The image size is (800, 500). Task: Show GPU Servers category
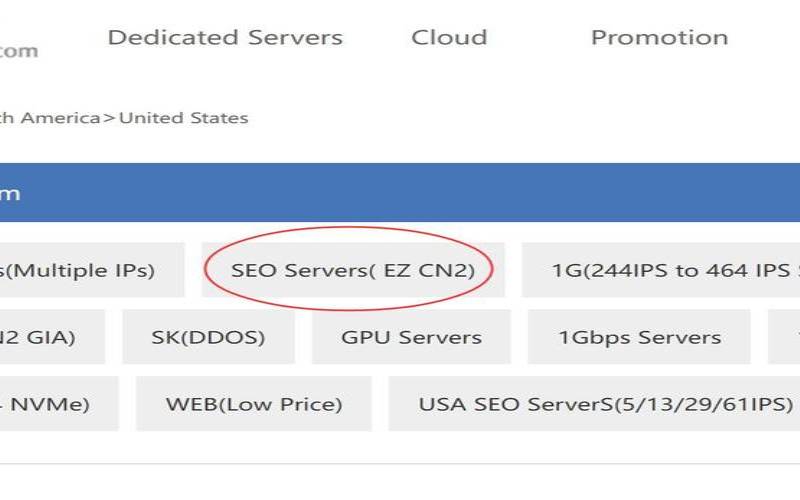(411, 337)
